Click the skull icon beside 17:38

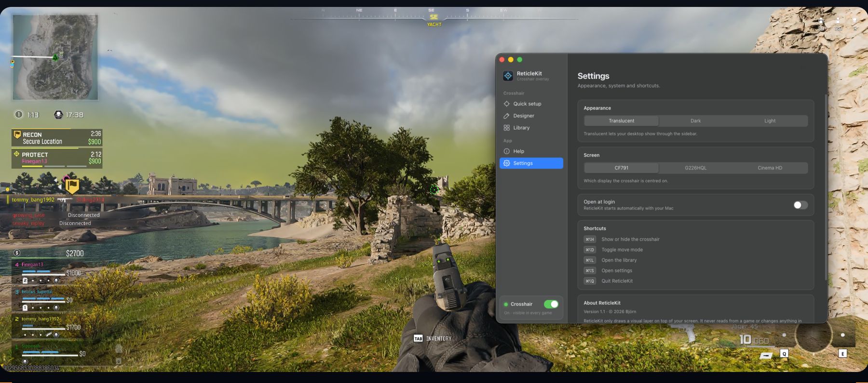(58, 115)
